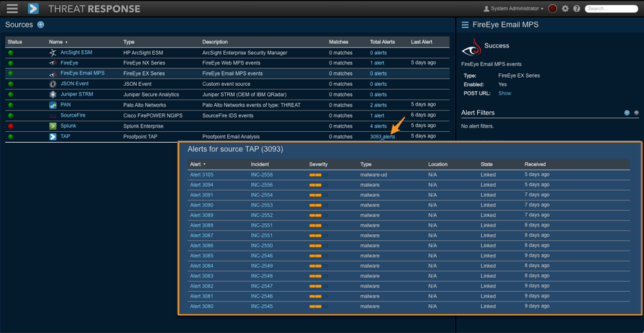
Task: Open incident INC-2550 link
Action: pos(262,246)
